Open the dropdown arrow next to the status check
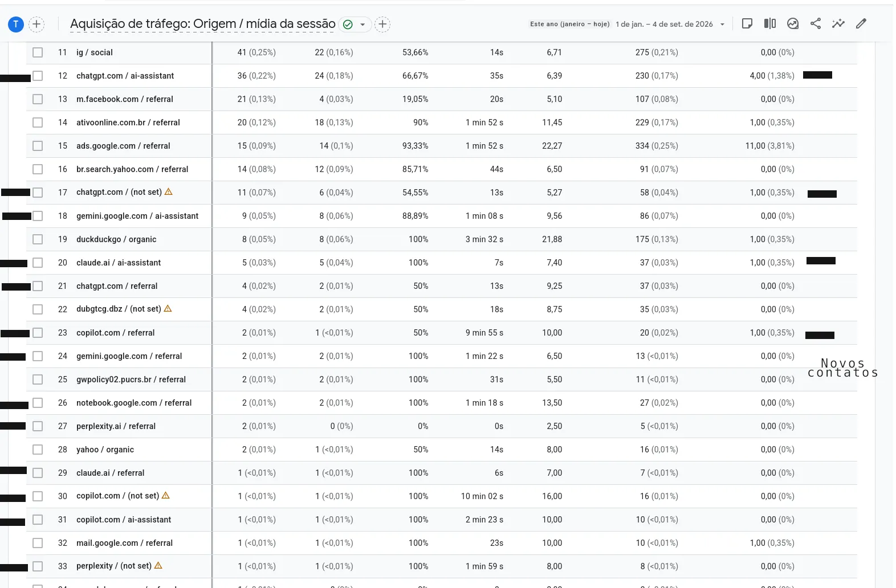Screen dimensions: 896x588 coord(363,24)
